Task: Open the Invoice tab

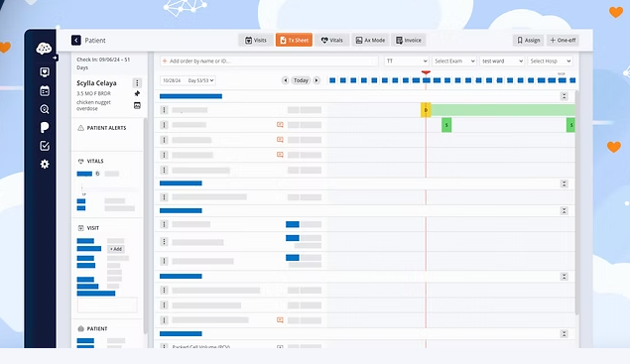Action: 409,41
